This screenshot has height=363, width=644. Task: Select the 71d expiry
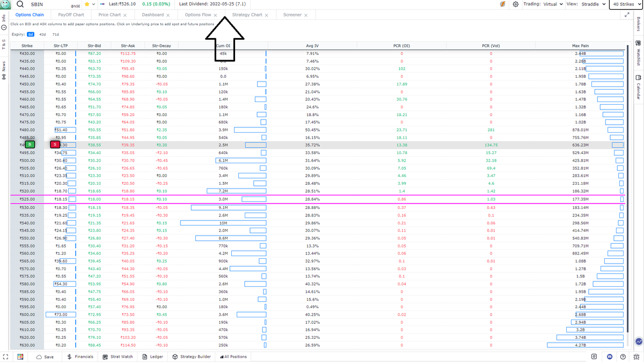point(55,34)
